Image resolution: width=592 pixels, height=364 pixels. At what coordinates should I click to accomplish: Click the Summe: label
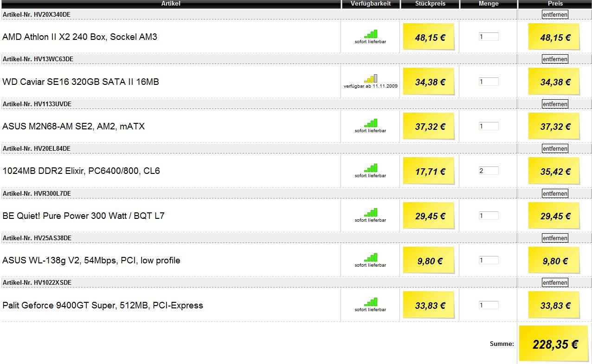click(502, 344)
